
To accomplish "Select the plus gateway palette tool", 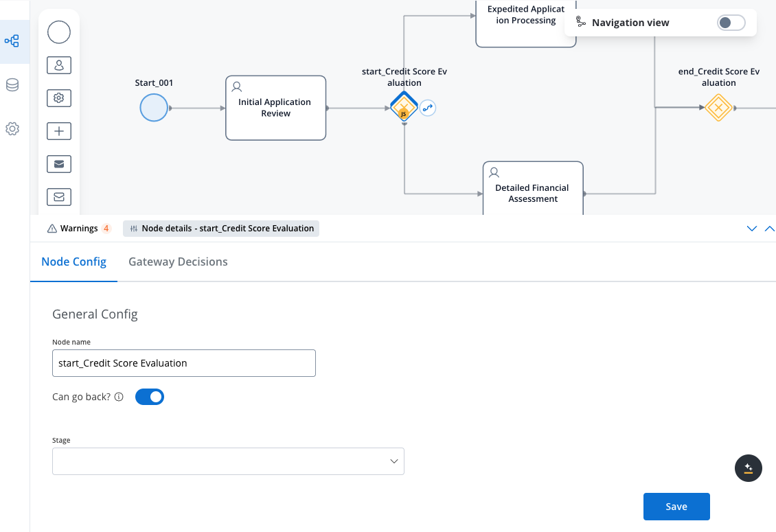I will (x=59, y=131).
